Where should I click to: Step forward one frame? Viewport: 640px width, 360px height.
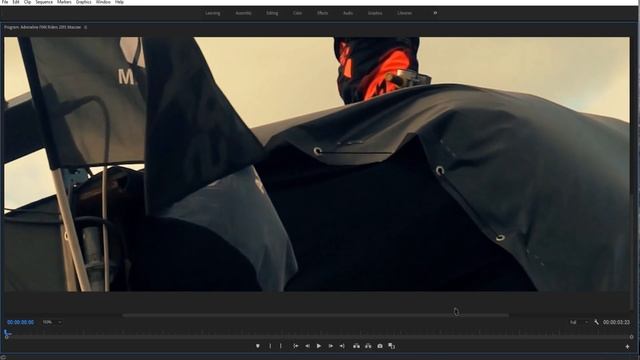tap(331, 346)
